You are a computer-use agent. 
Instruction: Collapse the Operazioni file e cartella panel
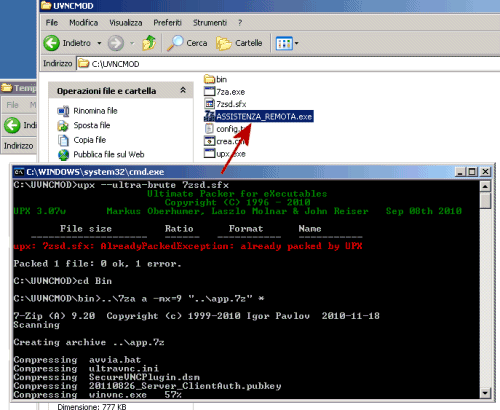click(183, 90)
